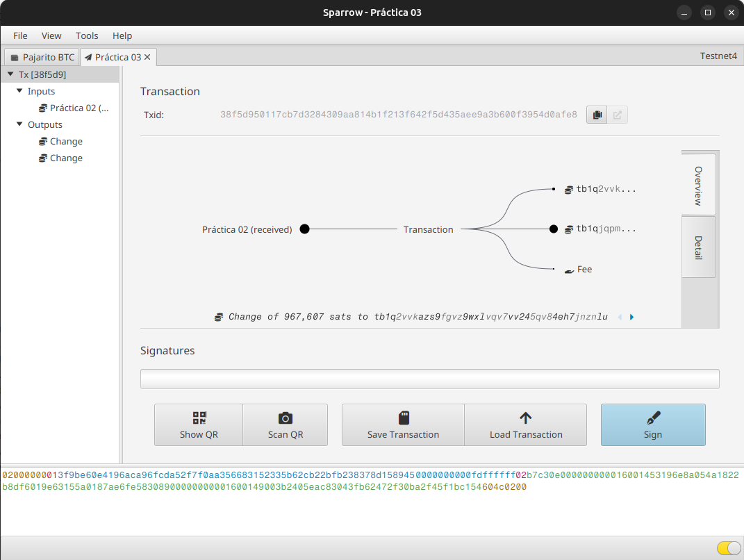Viewport: 744px width, 560px height.
Task: Click coins icon beside Change of 967,607 sats
Action: click(219, 317)
